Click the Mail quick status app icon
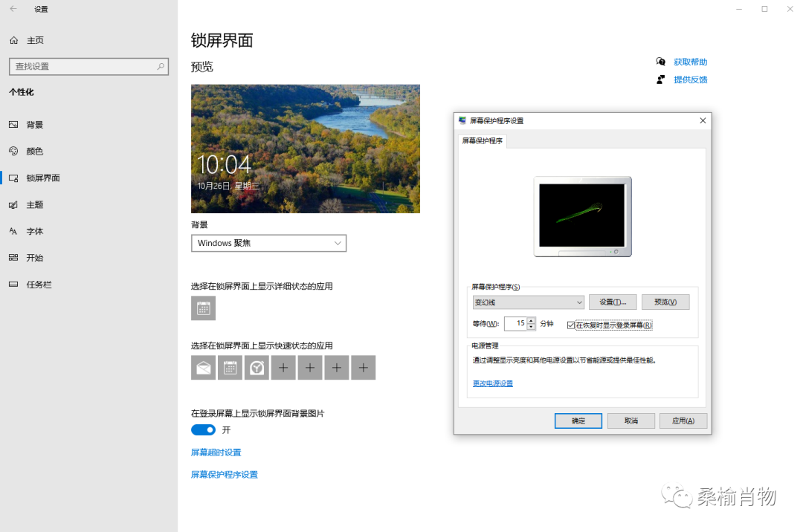803x532 pixels. point(203,367)
